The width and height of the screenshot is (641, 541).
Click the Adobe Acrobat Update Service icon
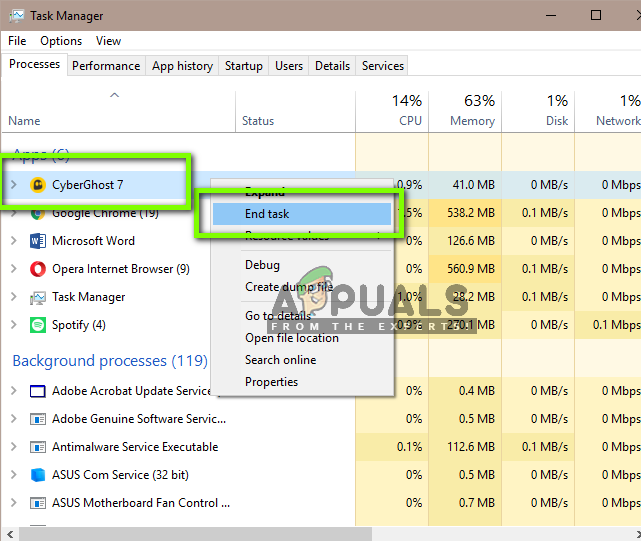click(38, 391)
